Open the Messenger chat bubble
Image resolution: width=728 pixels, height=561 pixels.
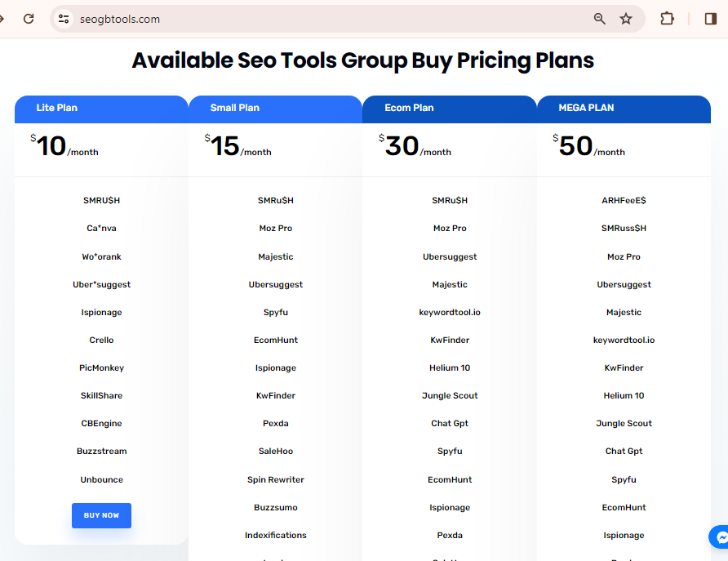[x=720, y=537]
